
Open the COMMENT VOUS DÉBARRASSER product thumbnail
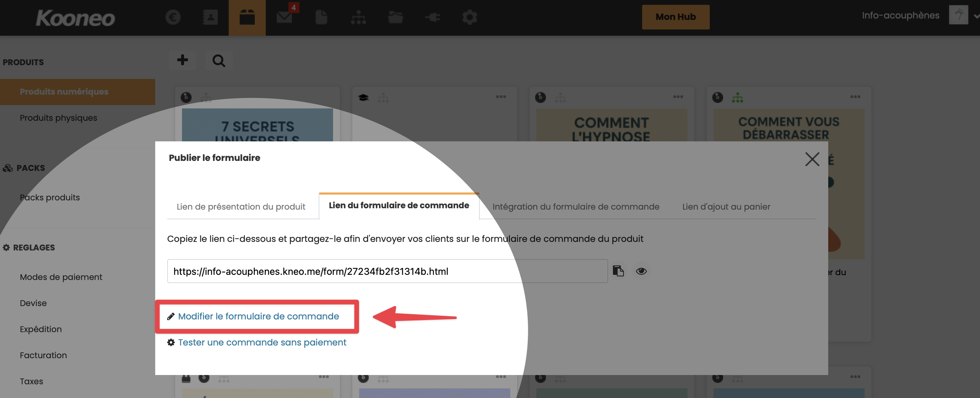pyautogui.click(x=789, y=125)
